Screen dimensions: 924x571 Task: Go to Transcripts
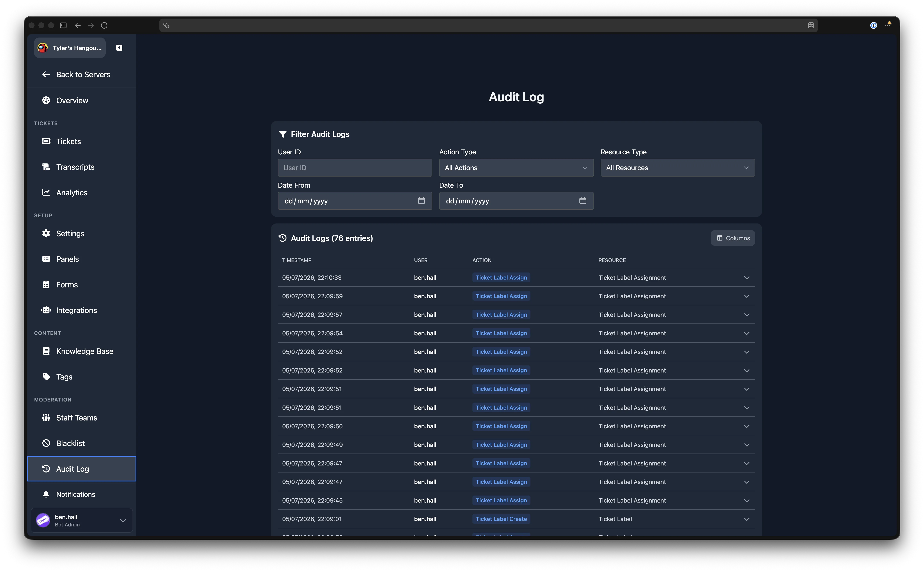[x=82, y=167]
